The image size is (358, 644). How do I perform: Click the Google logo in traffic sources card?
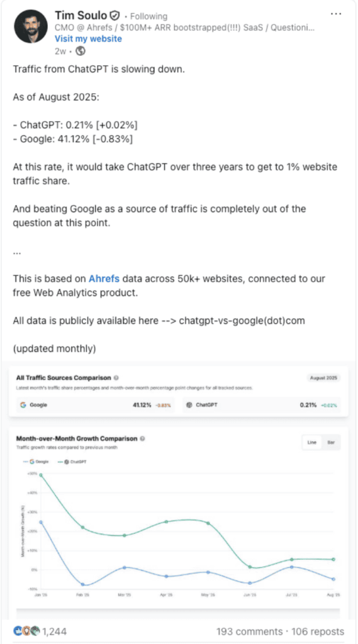click(x=23, y=405)
